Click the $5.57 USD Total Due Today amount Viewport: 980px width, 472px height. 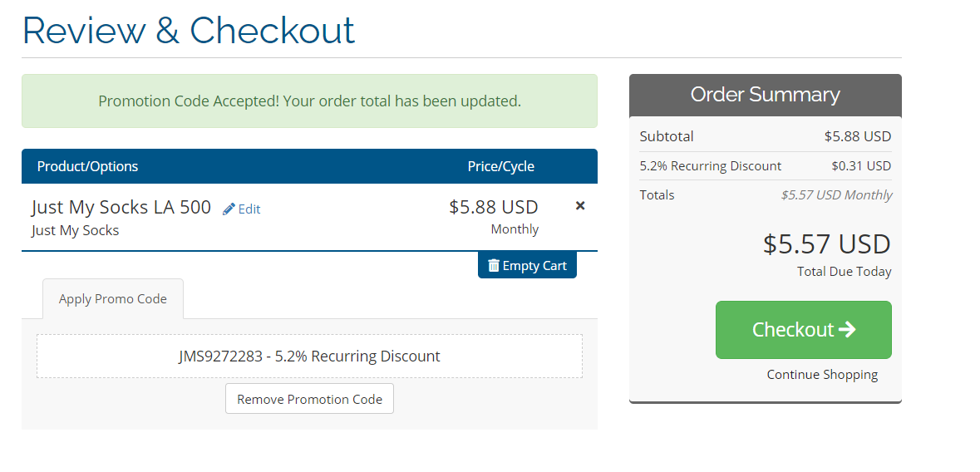[826, 244]
